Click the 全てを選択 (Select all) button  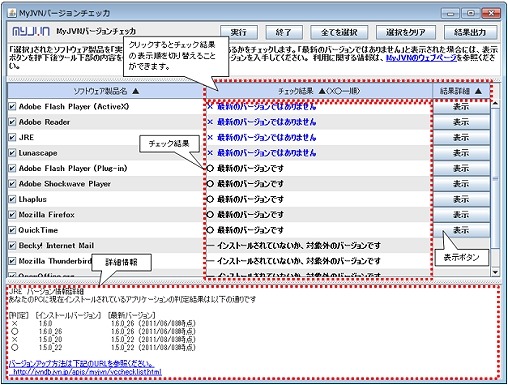click(x=339, y=32)
